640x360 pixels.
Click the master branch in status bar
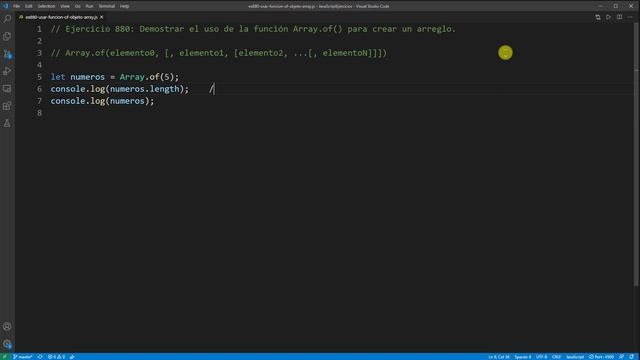click(x=22, y=357)
